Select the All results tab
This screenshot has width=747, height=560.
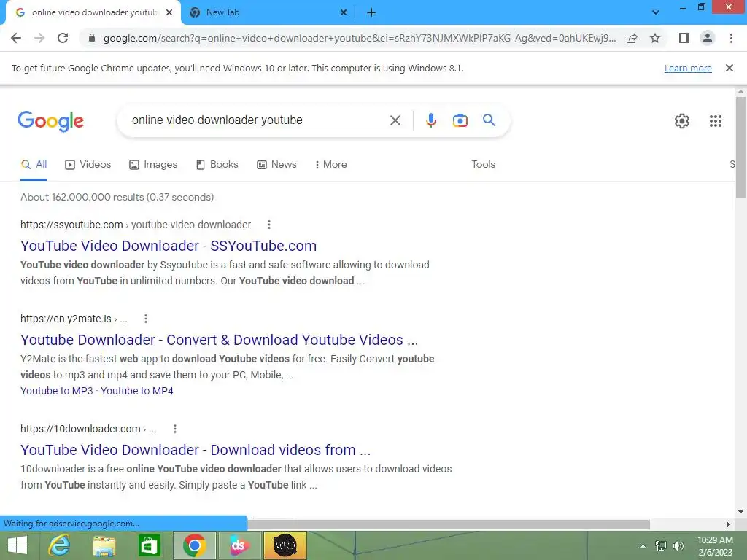click(x=34, y=164)
